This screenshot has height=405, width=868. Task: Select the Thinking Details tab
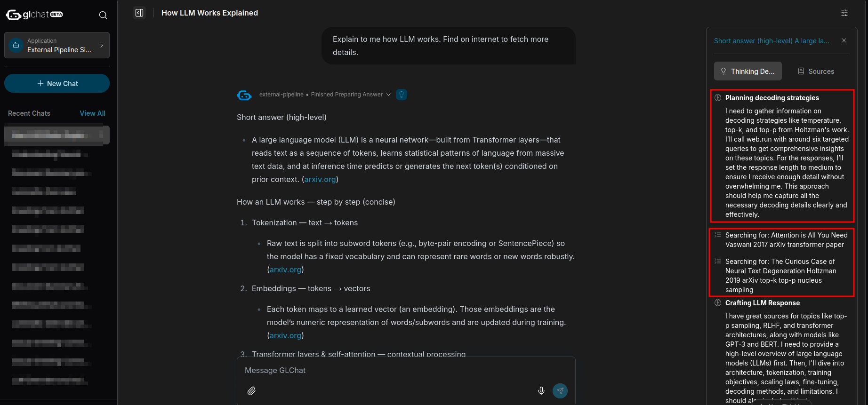tap(747, 71)
